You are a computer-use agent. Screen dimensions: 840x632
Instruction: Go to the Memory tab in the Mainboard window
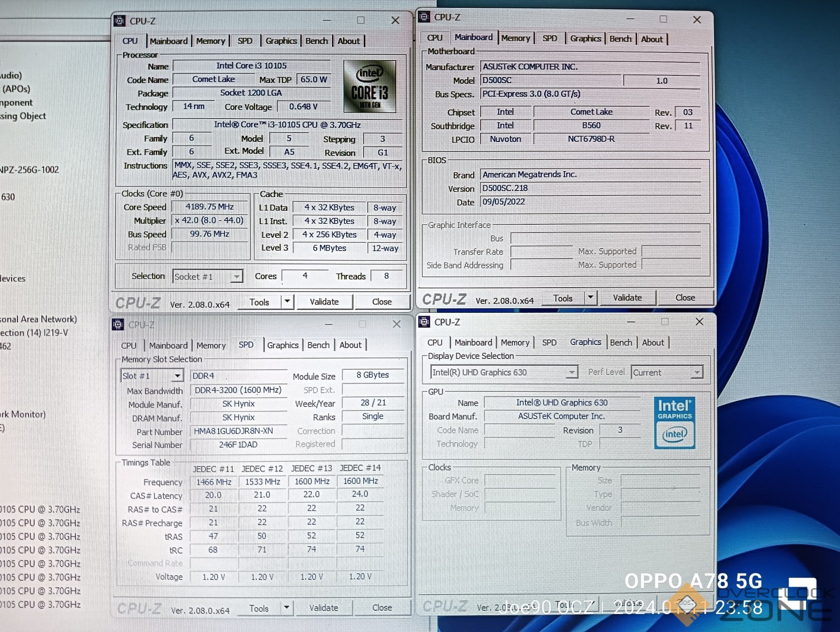515,38
